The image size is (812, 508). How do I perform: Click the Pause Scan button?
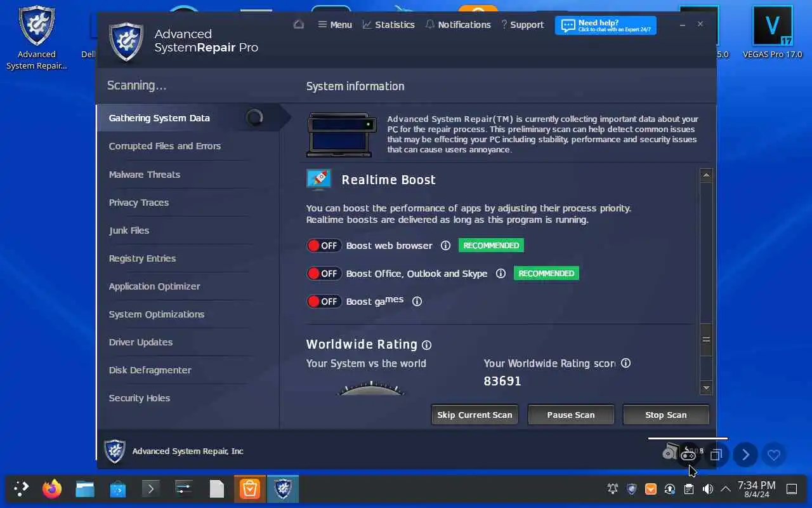(x=571, y=415)
